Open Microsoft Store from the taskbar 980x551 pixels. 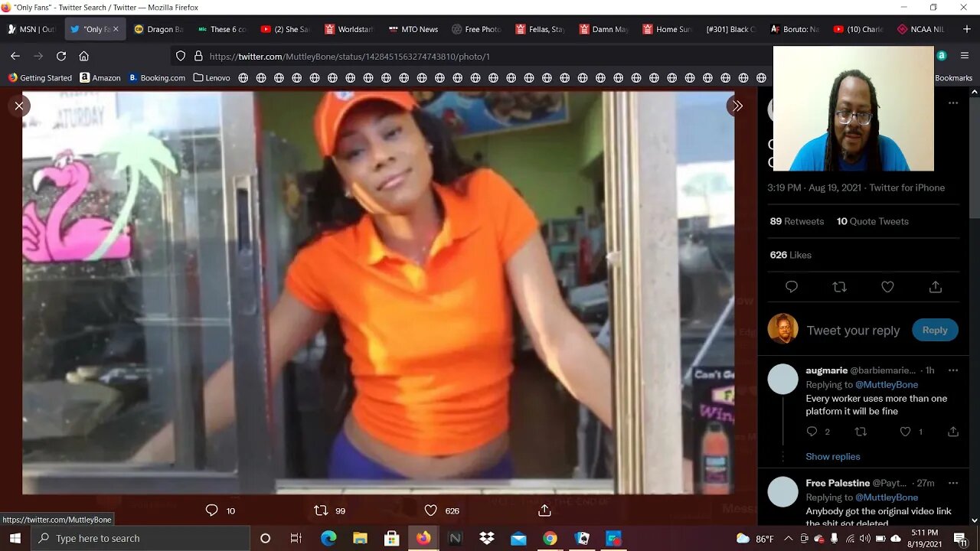coord(391,538)
